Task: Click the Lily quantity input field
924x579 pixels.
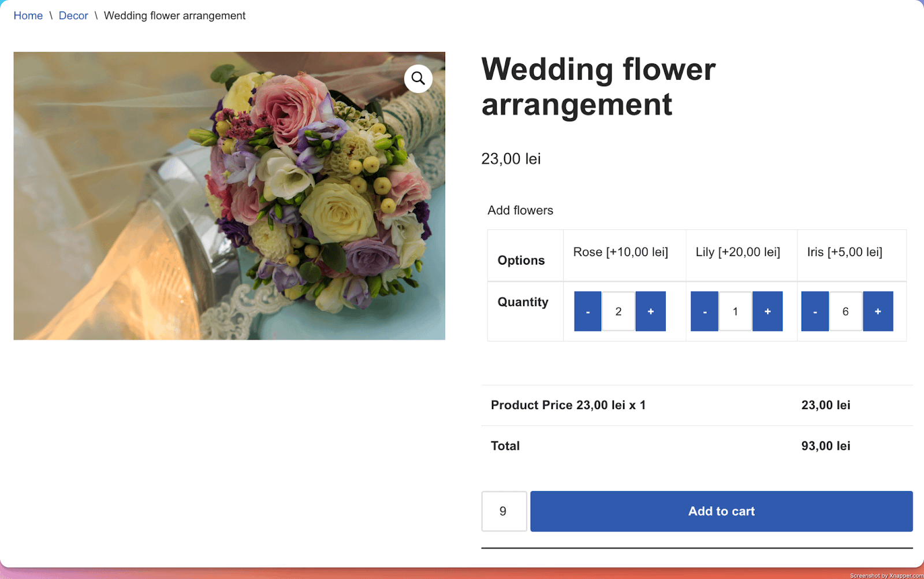Action: 735,311
